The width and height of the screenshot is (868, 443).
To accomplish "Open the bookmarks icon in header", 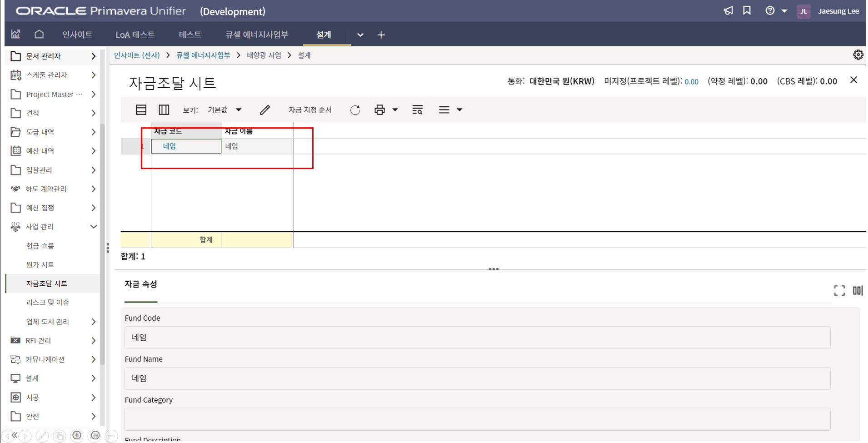I will click(x=747, y=11).
